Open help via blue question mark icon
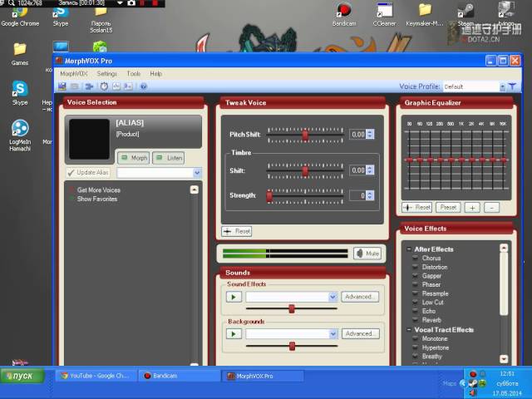This screenshot has height=399, width=532. (x=144, y=86)
